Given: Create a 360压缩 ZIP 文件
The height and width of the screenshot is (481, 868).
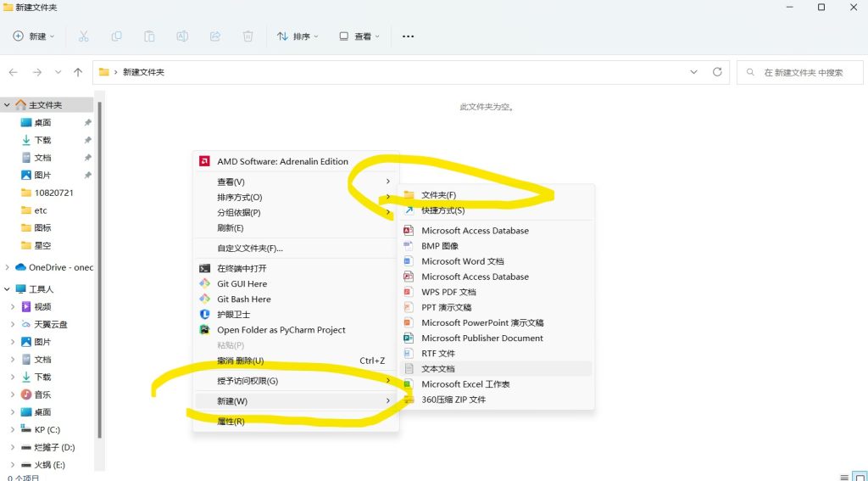Looking at the screenshot, I should (497, 400).
